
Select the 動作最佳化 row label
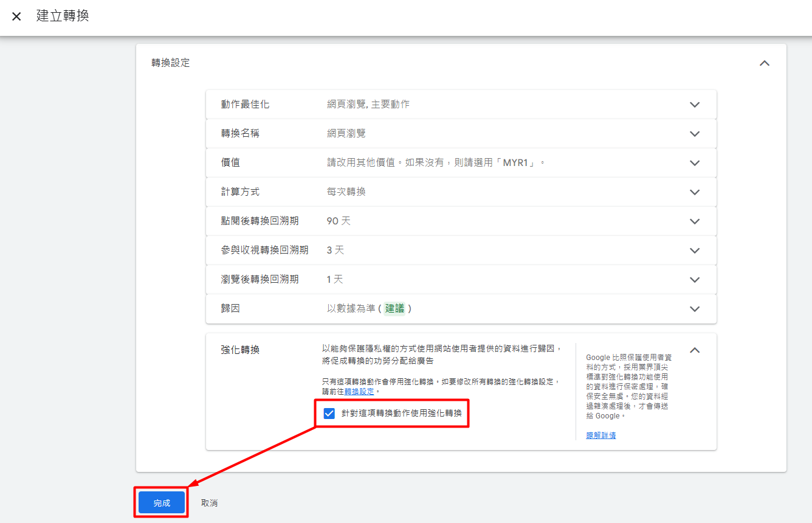tap(245, 105)
